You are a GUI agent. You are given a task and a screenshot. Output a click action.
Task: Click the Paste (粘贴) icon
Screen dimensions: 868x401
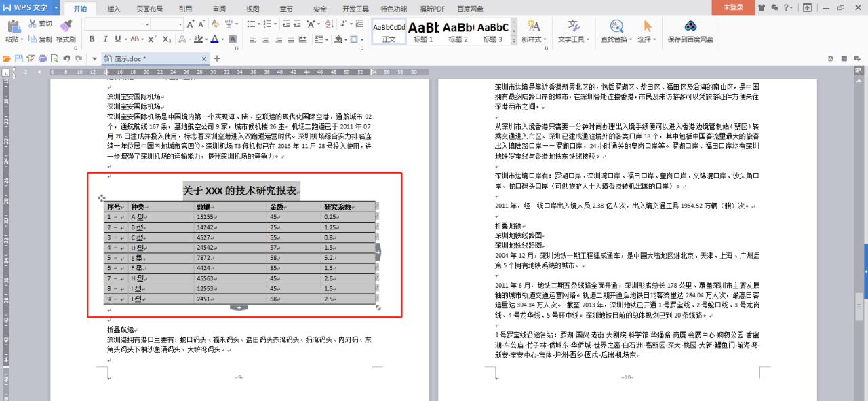coord(14,26)
